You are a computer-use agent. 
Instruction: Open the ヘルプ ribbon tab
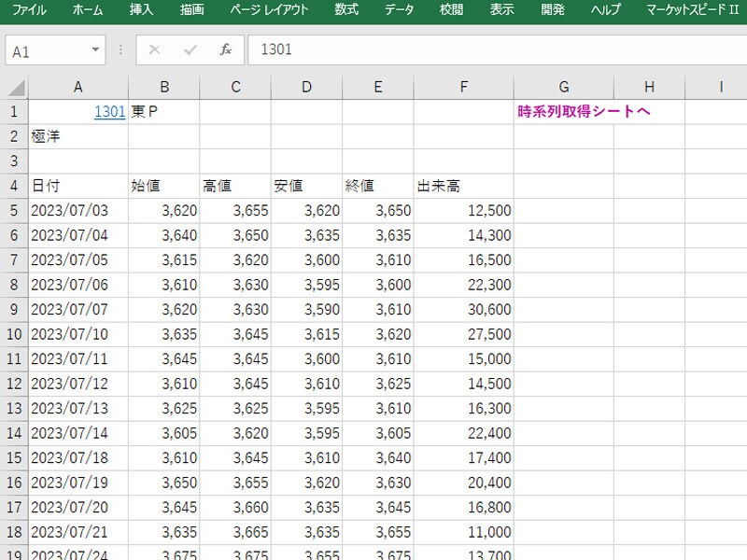tap(606, 9)
